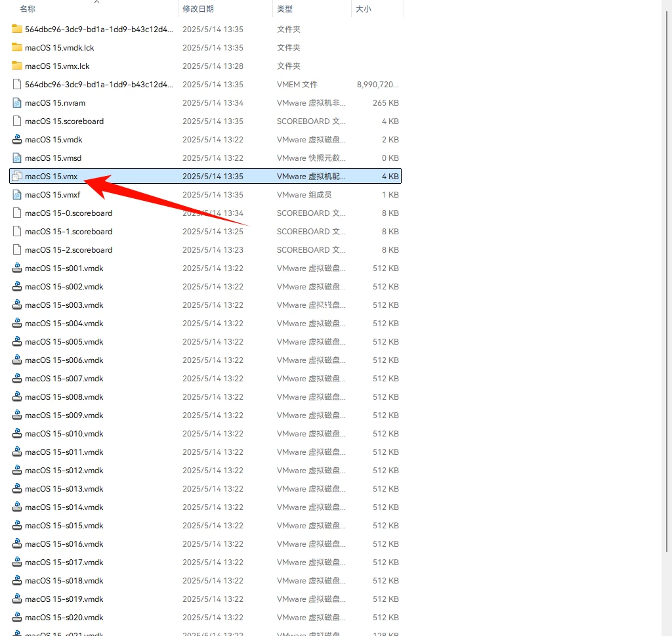Select the macOS 15.vmxf file icon
The width and height of the screenshot is (672, 636).
(16, 194)
